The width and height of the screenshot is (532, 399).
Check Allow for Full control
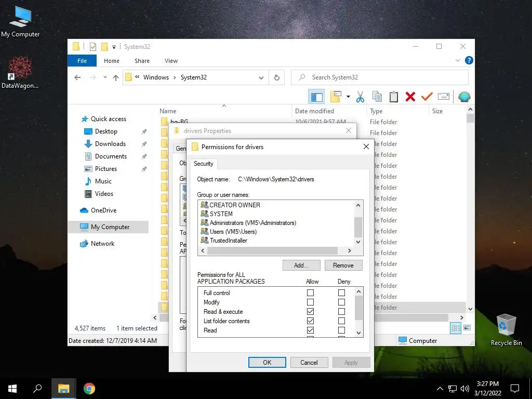(310, 292)
